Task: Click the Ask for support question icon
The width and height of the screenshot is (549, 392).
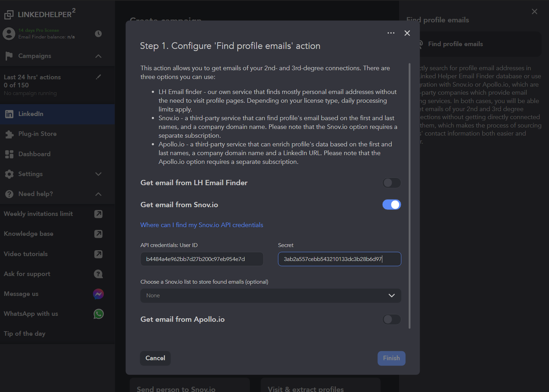Action: [99, 274]
